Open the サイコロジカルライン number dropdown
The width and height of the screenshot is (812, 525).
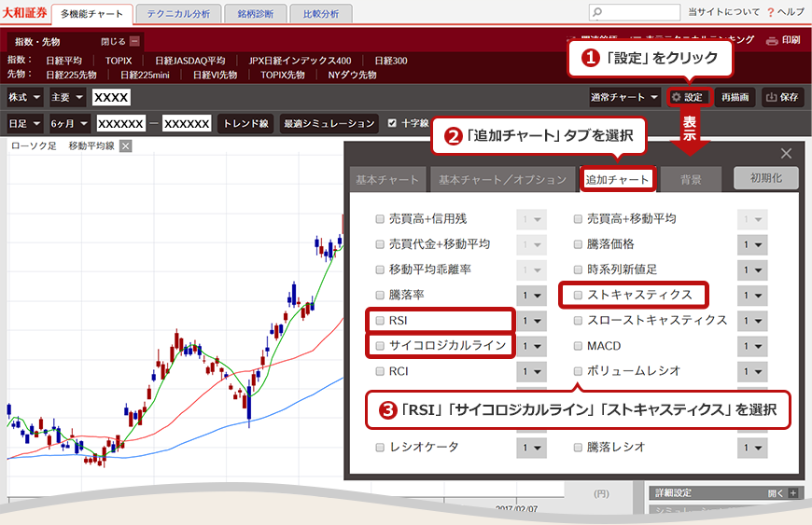coord(531,346)
